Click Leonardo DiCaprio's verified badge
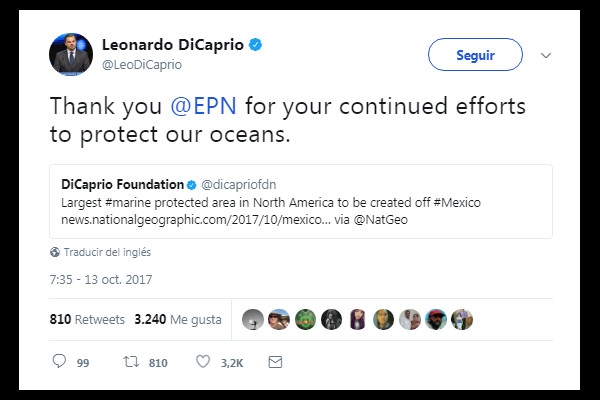Screen dimensions: 600x400 (x=256, y=44)
